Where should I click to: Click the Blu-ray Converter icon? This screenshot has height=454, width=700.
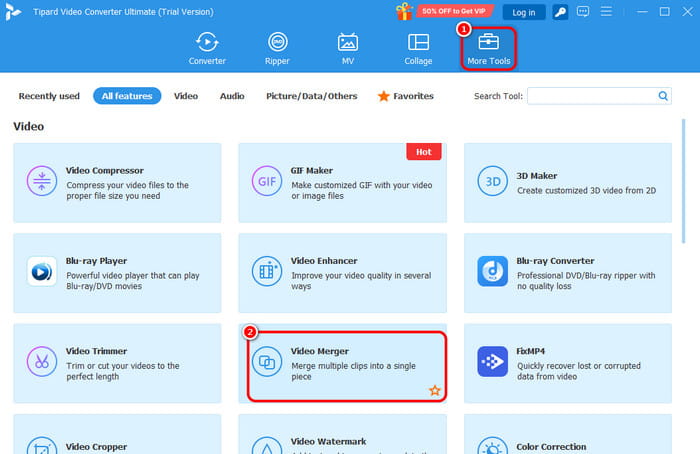coord(492,271)
